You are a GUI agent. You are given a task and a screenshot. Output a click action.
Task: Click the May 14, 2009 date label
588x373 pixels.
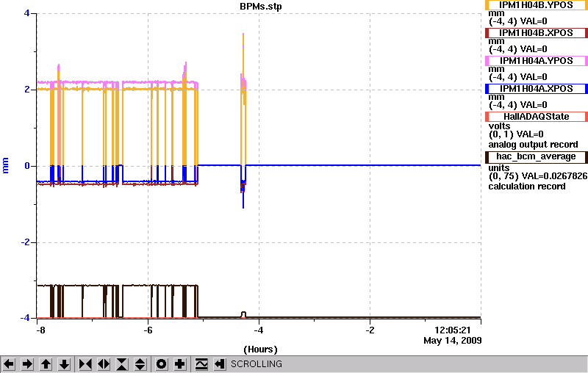tap(452, 341)
